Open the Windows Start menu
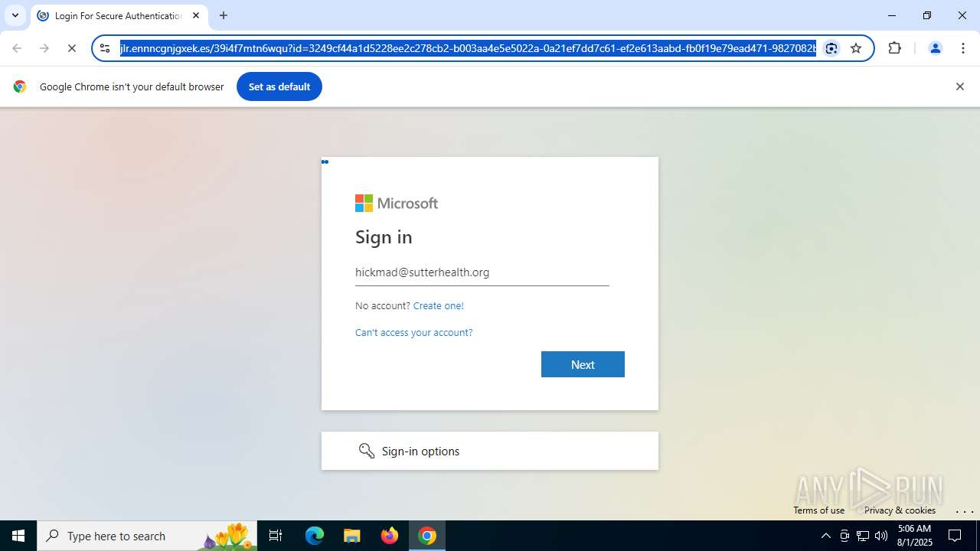This screenshot has width=980, height=551. coord(18,536)
